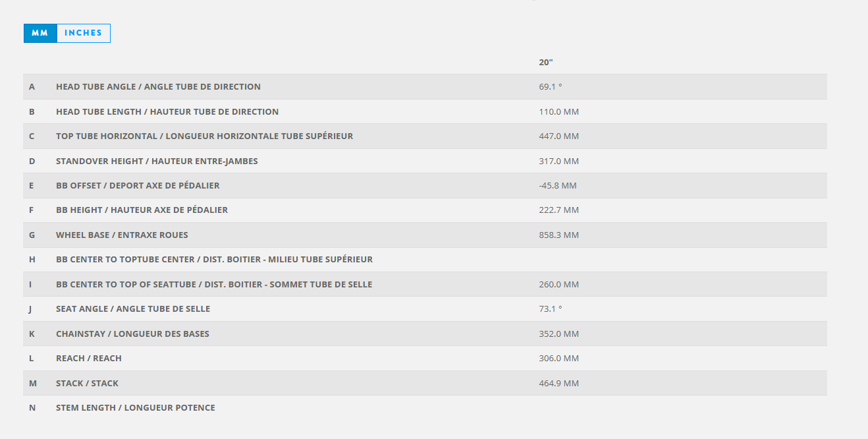Switch units to INCHES
The height and width of the screenshot is (439, 868).
click(84, 34)
